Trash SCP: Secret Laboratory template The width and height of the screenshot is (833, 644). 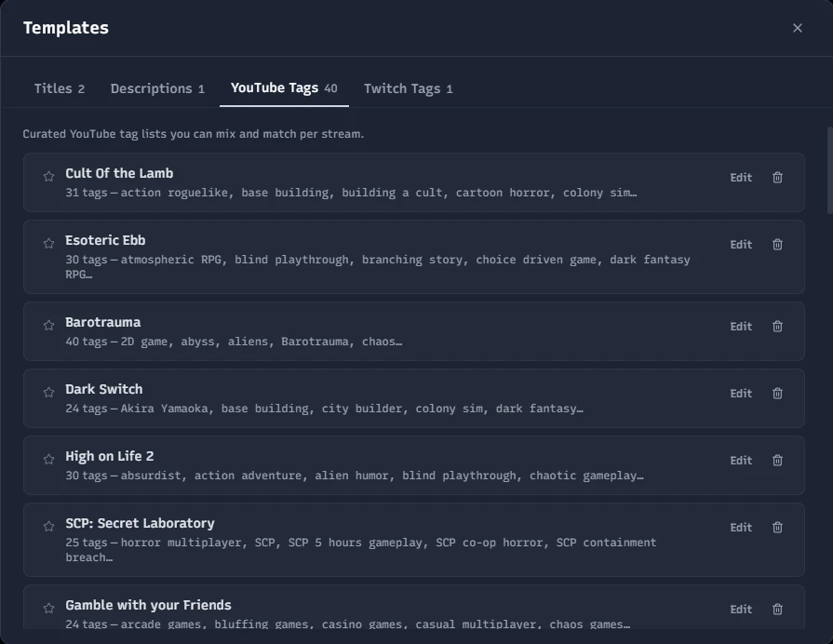[777, 527]
